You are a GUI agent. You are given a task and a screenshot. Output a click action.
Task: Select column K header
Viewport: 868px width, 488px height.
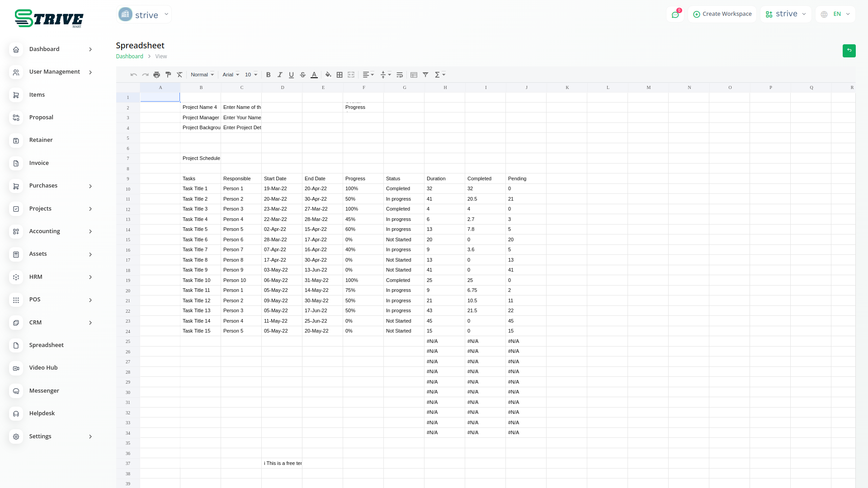(567, 88)
